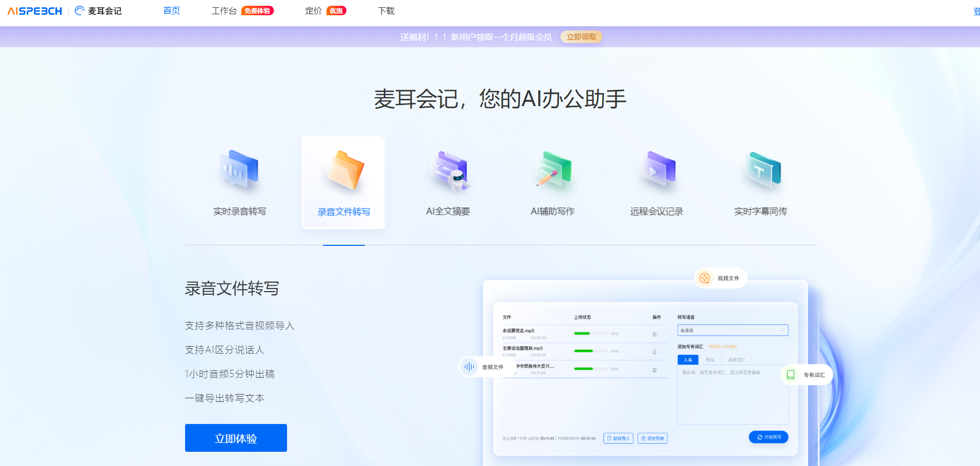Select the AI辅助写作 pencil icon
The height and width of the screenshot is (466, 980).
[x=553, y=170]
